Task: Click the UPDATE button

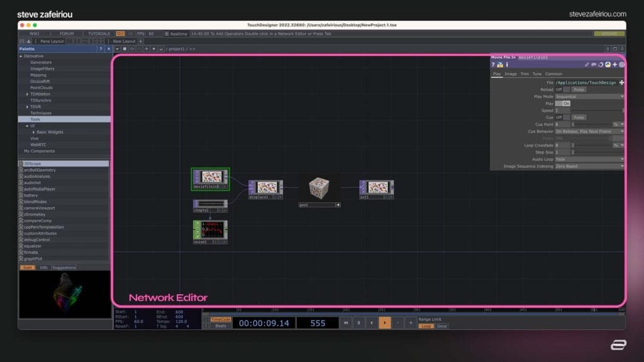Action: click(x=609, y=34)
